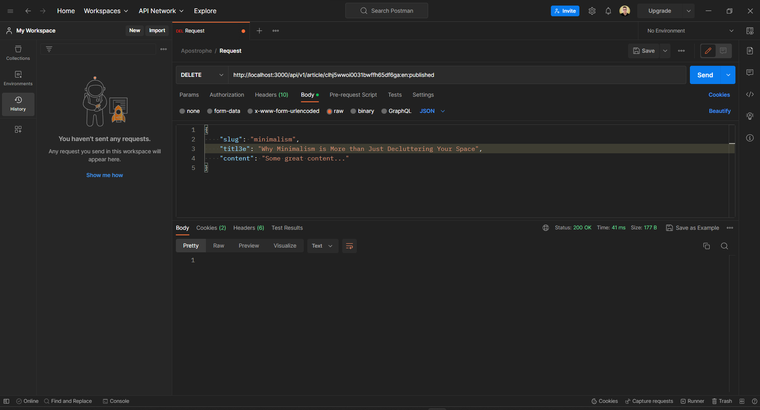Screen dimensions: 760x410
Task: Change the response Text format dropdown
Action: pyautogui.click(x=322, y=246)
